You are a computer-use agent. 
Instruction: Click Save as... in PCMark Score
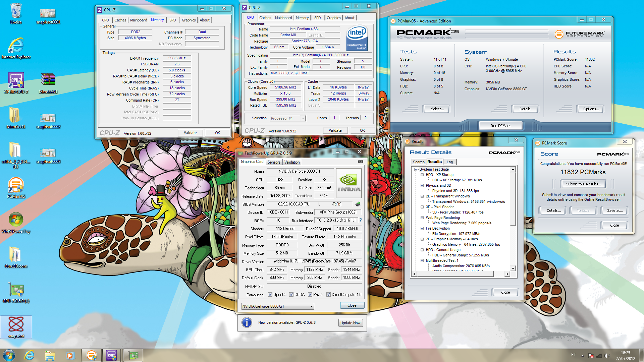coord(615,210)
